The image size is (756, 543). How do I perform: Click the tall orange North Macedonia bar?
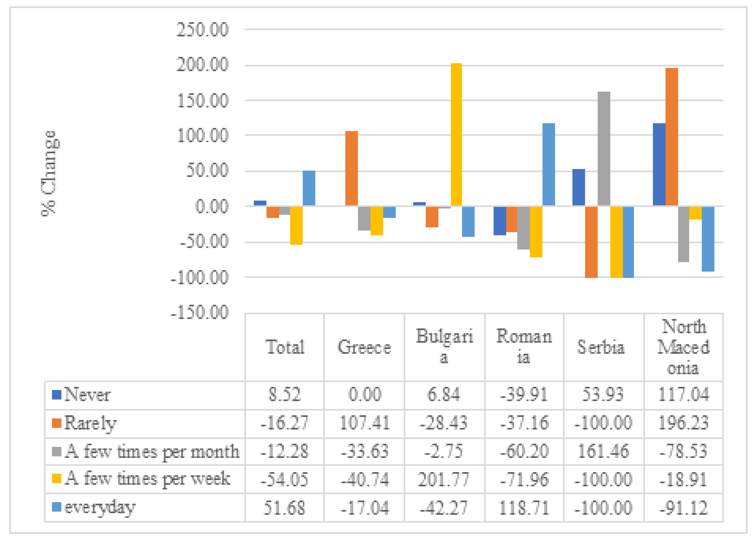point(671,137)
